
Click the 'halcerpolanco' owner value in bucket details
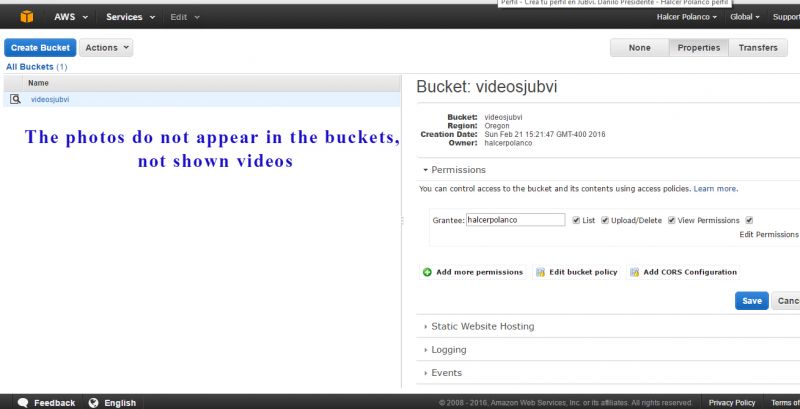[x=508, y=143]
